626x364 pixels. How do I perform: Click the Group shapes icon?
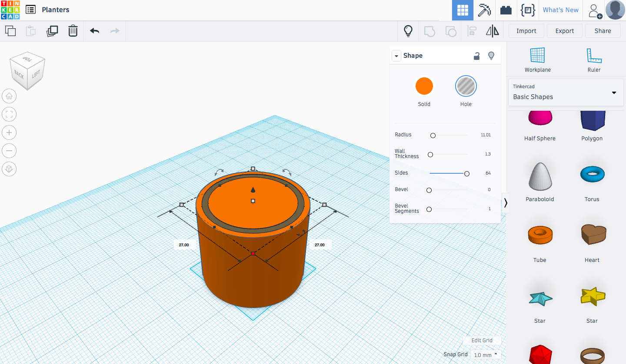pos(430,31)
